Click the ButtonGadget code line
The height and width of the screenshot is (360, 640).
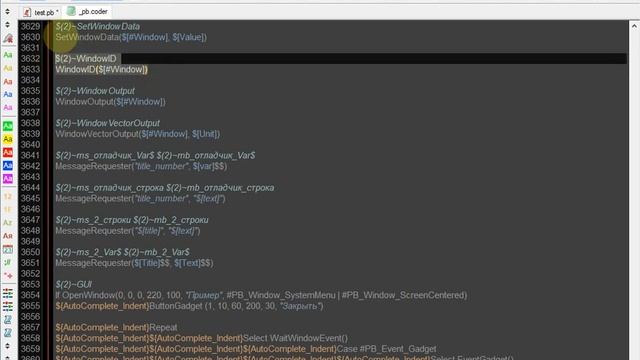point(189,306)
